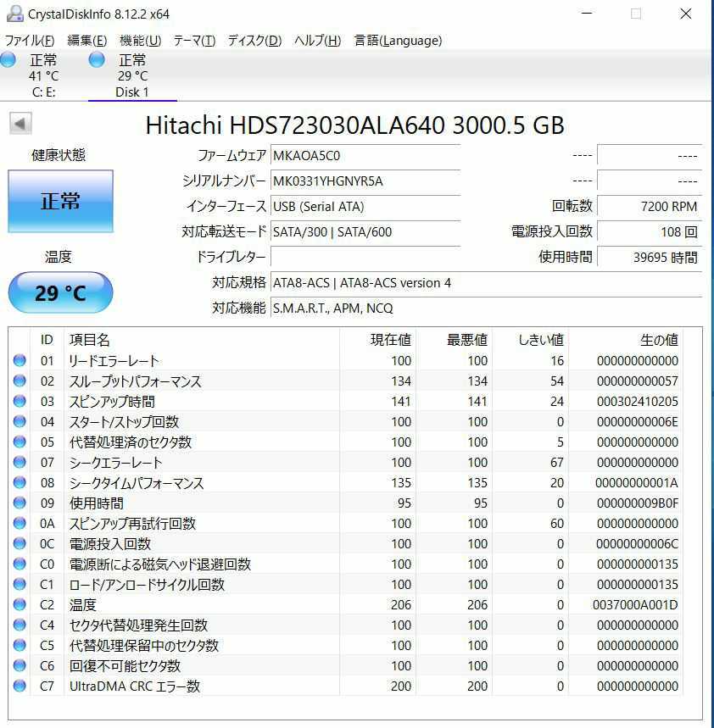Click the 29 °C temperature button
This screenshot has height=728, width=714.
point(60,292)
